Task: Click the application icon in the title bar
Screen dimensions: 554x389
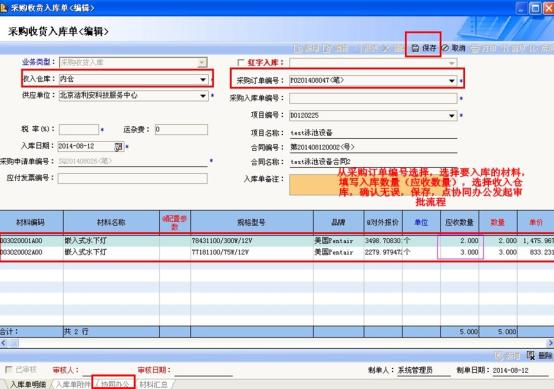Action: coord(4,7)
